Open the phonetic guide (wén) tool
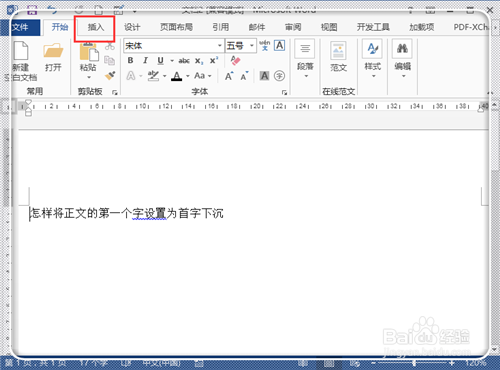This screenshot has width=500, height=370. tap(265, 45)
